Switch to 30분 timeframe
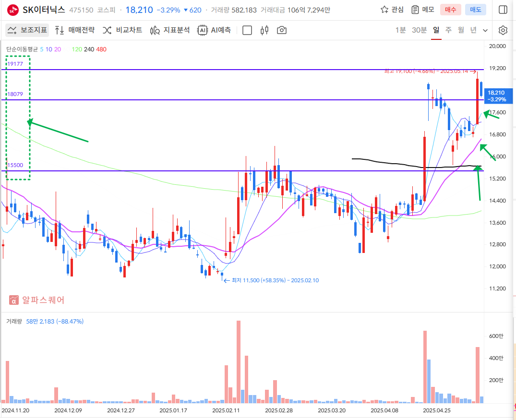The width and height of the screenshot is (516, 420). [419, 30]
